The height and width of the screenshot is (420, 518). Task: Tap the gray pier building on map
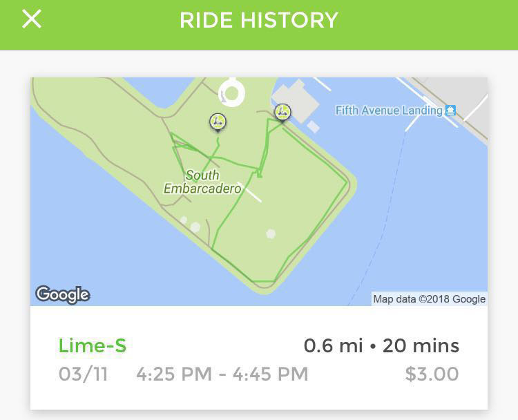295,99
